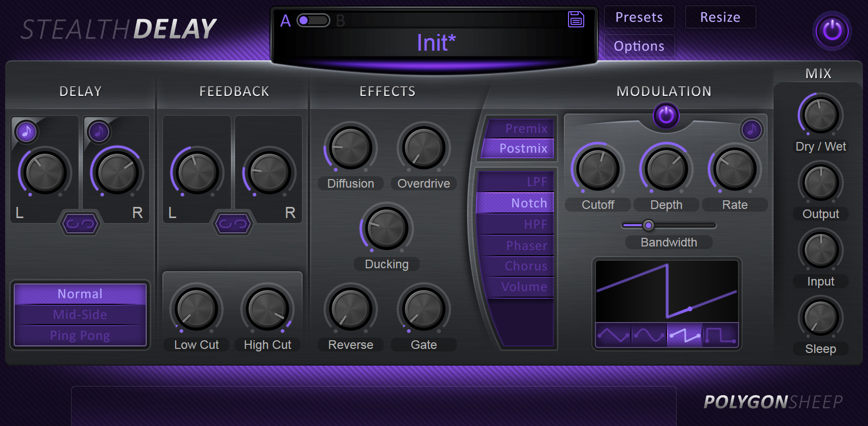868x426 pixels.
Task: Select the sawtooth LFO waveform shape
Action: [684, 335]
